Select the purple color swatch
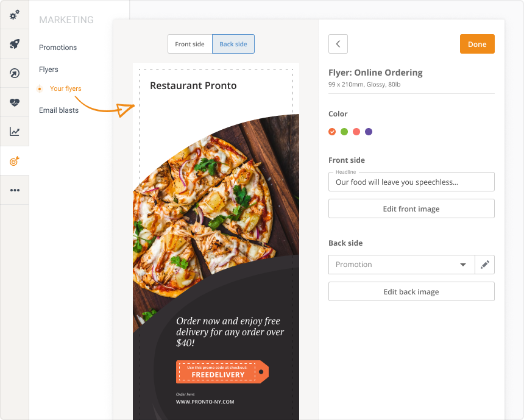Viewport: 524px width, 420px height. [x=368, y=132]
